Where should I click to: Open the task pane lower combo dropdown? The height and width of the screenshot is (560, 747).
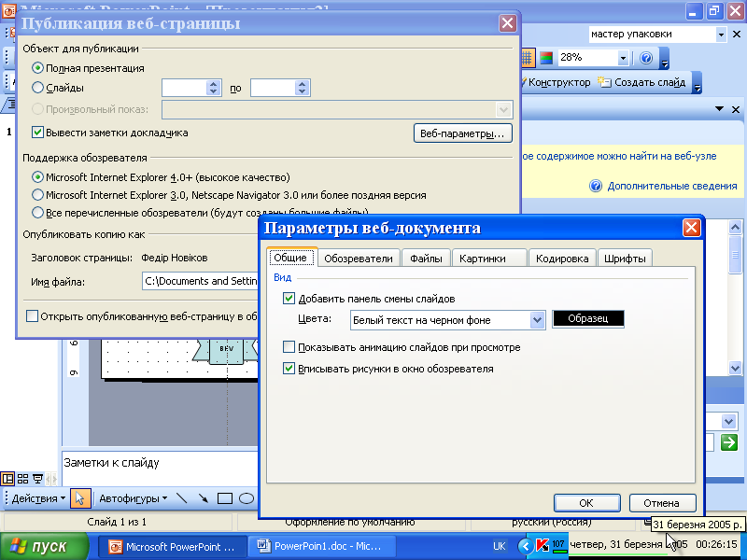click(729, 421)
